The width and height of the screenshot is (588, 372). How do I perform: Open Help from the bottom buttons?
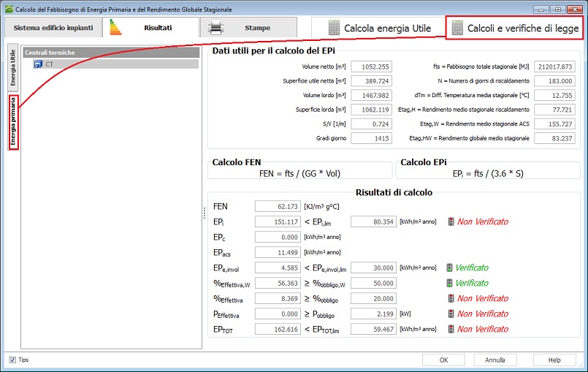tap(554, 360)
